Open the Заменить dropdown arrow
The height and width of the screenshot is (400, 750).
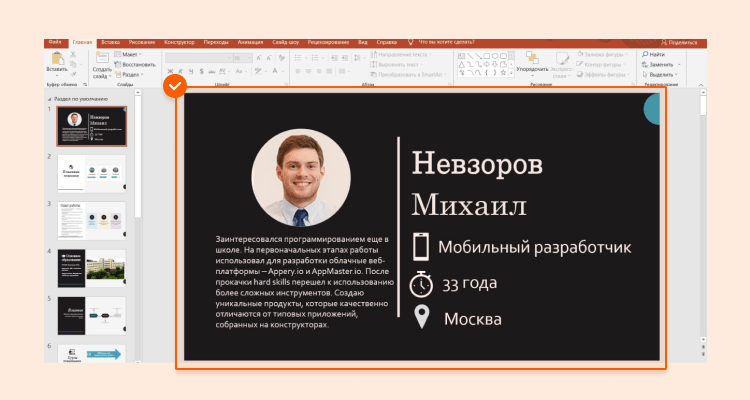(x=678, y=65)
